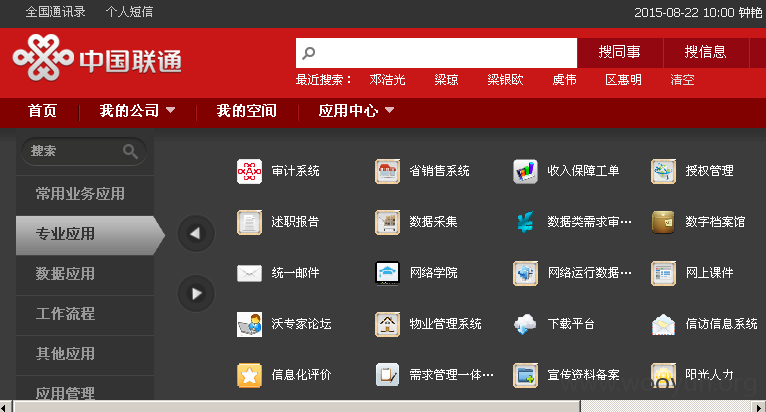Click the China Unicom logo

pyautogui.click(x=97, y=58)
